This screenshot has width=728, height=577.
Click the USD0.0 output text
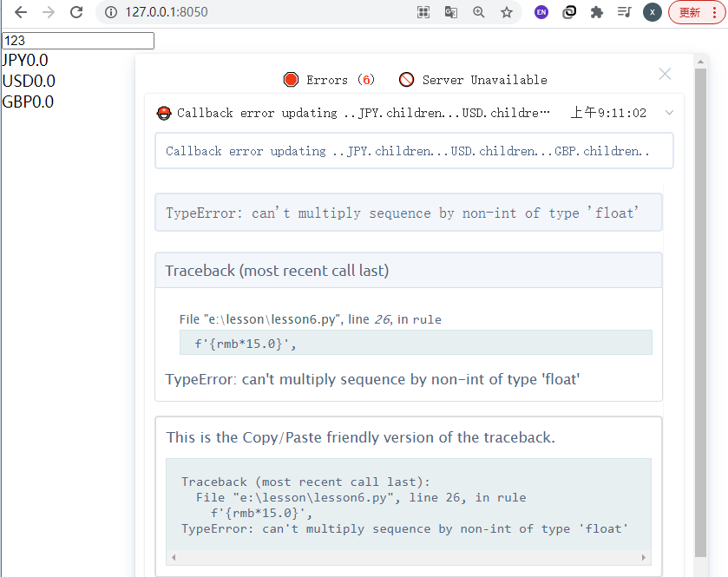29,81
